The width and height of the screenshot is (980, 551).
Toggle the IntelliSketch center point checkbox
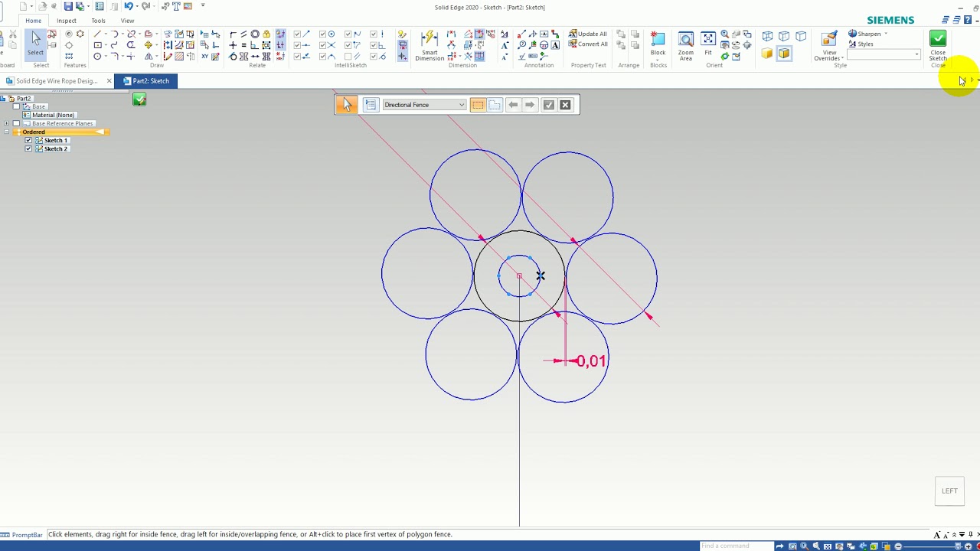322,34
